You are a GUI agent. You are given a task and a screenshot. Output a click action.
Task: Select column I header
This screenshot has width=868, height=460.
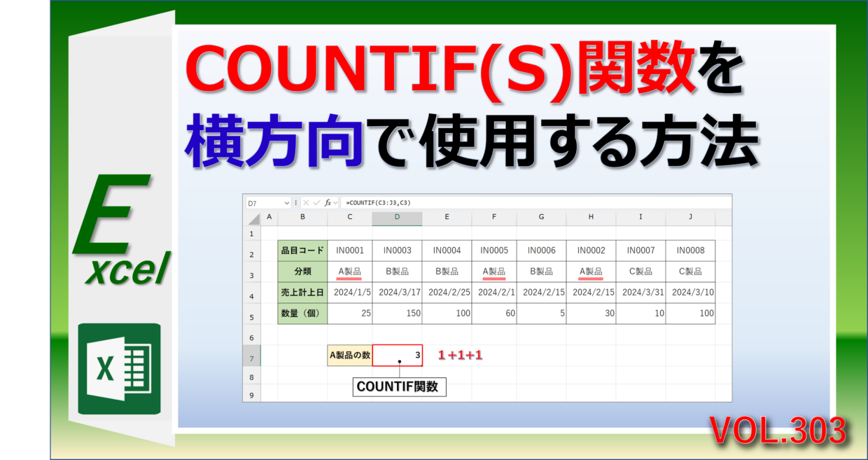coord(640,218)
